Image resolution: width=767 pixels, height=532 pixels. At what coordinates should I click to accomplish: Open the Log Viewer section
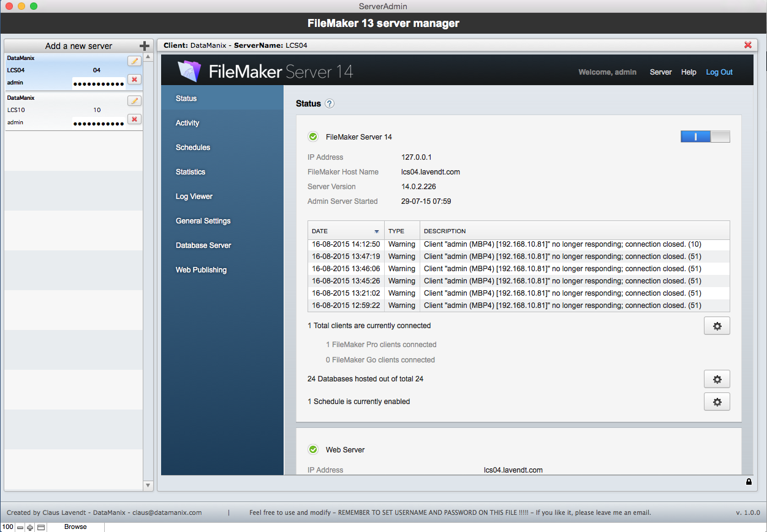[x=222, y=196]
